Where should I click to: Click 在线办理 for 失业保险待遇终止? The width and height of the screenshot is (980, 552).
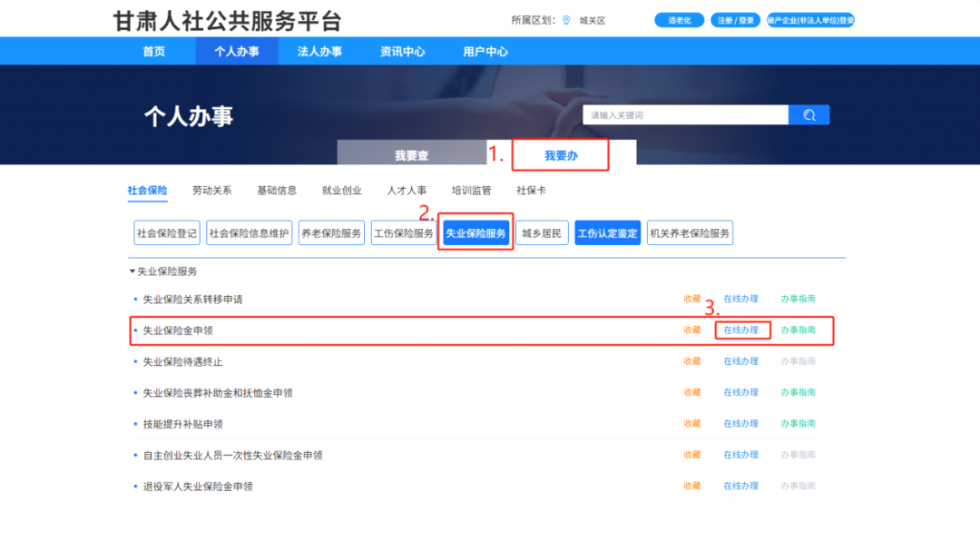coord(740,361)
